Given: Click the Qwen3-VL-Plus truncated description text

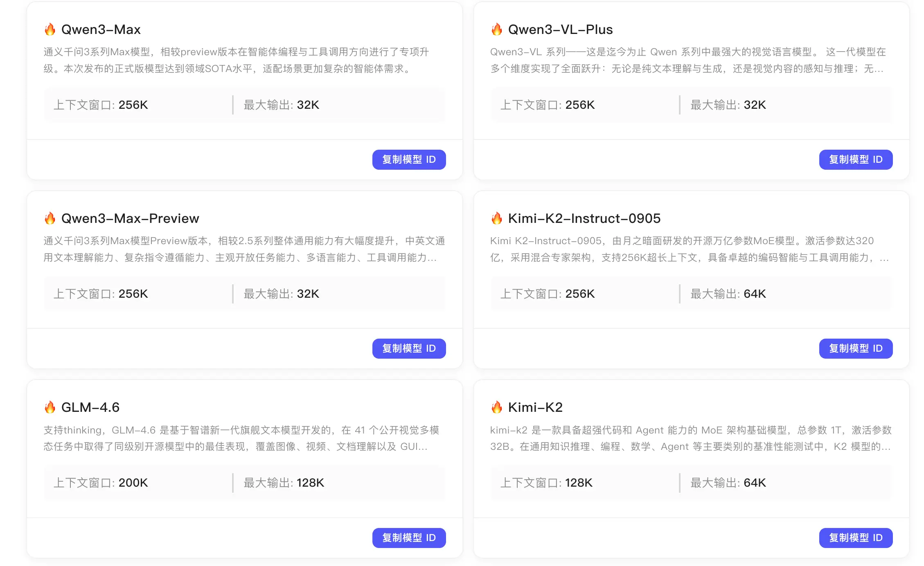Looking at the screenshot, I should (x=687, y=60).
